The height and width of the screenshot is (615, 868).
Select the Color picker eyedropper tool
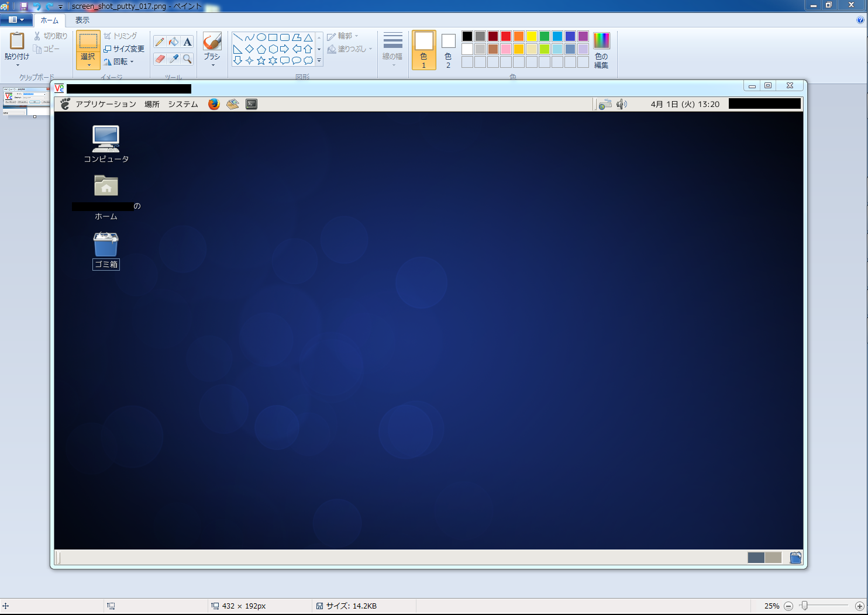click(174, 59)
